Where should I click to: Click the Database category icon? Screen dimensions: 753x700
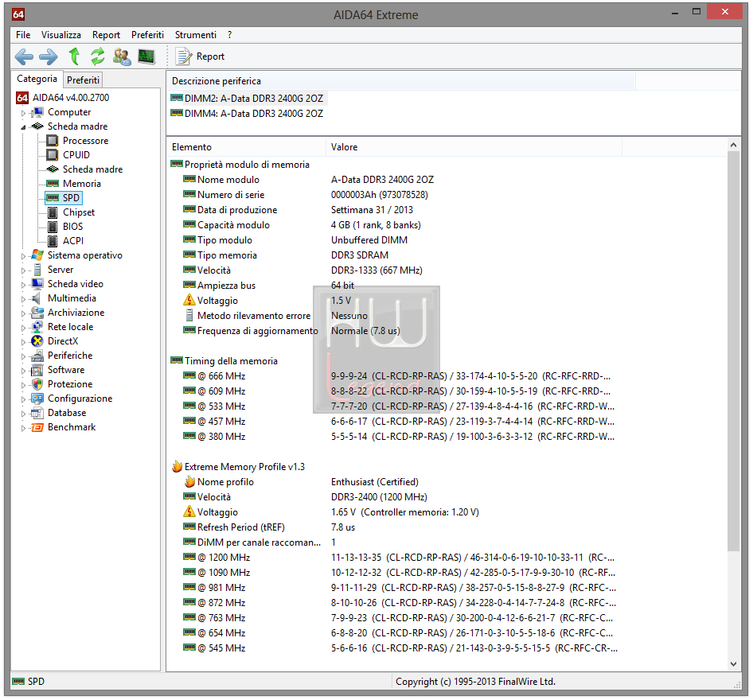(x=37, y=413)
